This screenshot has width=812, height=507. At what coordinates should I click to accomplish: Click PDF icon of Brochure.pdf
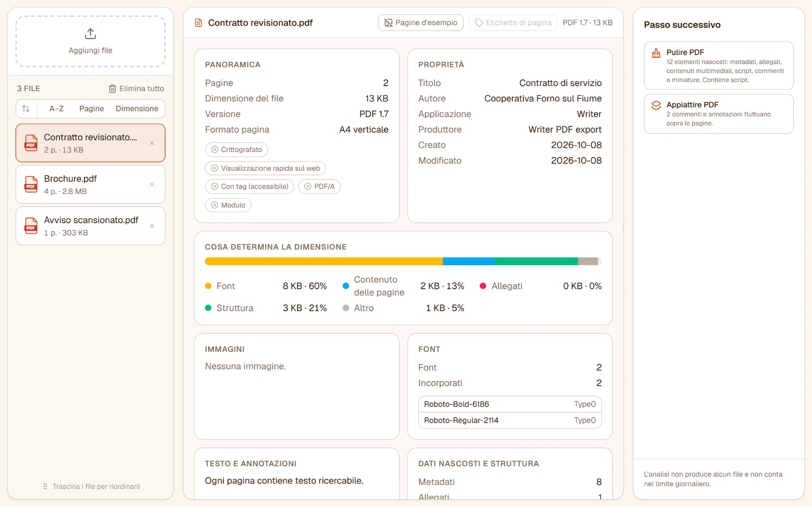(x=31, y=184)
